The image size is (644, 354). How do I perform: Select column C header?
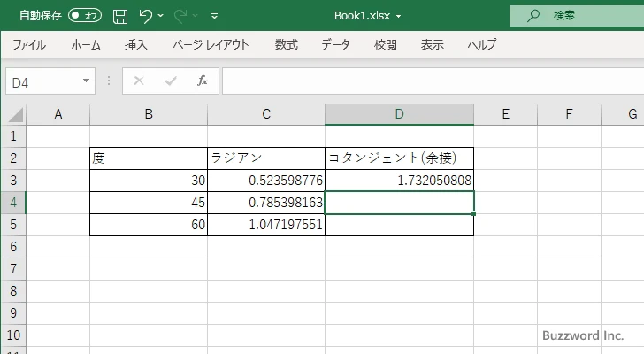click(266, 114)
